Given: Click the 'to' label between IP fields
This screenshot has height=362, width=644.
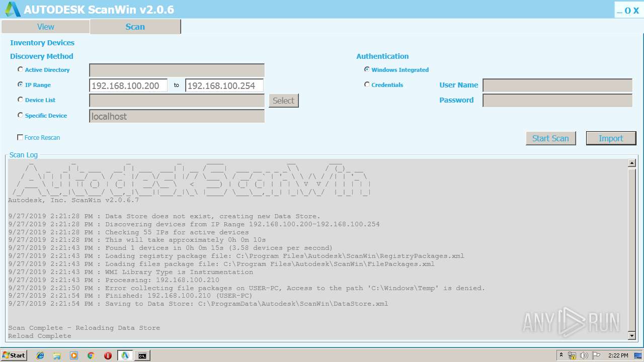Looking at the screenshot, I should pyautogui.click(x=177, y=85).
